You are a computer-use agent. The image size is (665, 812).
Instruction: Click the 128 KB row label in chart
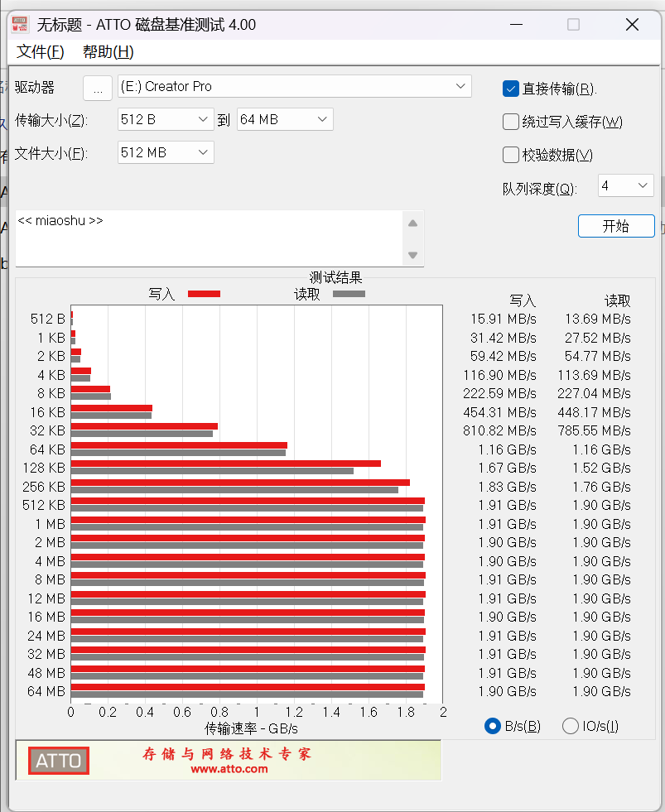coord(44,468)
